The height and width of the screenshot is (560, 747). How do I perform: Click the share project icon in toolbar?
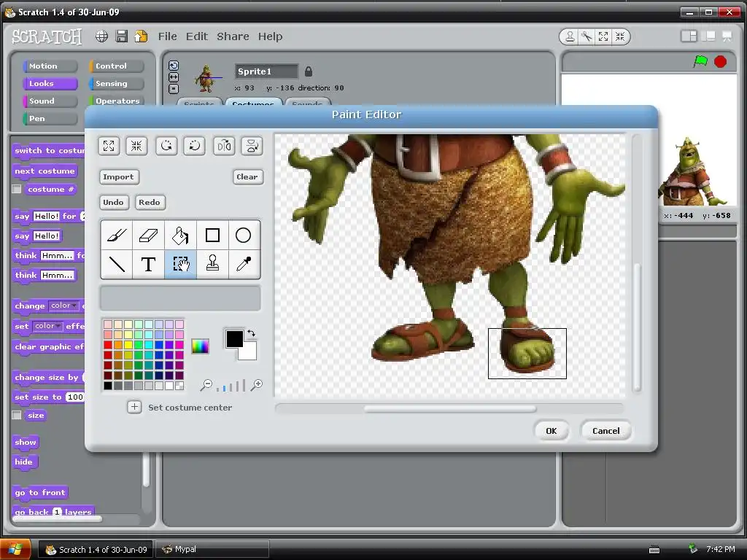click(141, 36)
